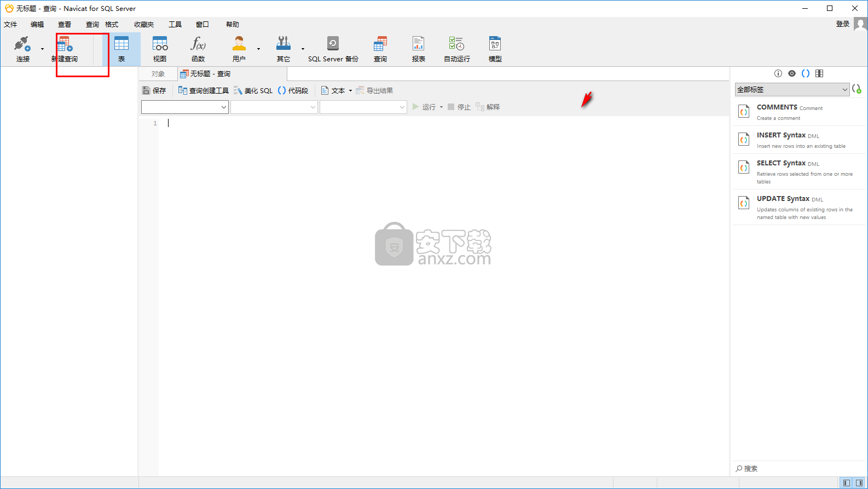The width and height of the screenshot is (868, 489).
Task: Show the code snippets panel icon
Action: (806, 73)
